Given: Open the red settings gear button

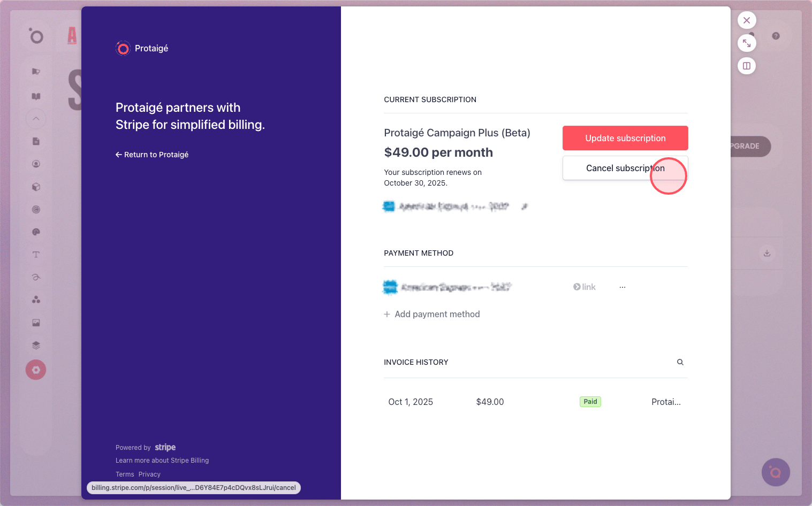Looking at the screenshot, I should point(36,370).
